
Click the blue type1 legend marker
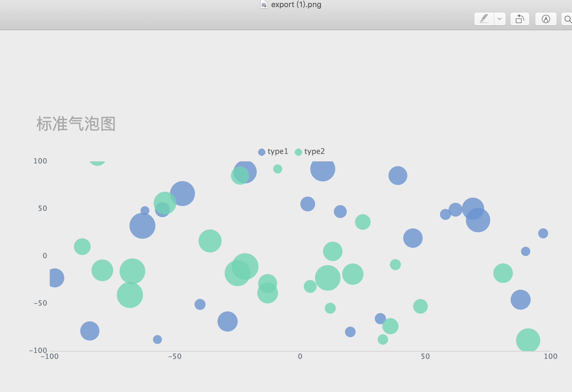(261, 152)
